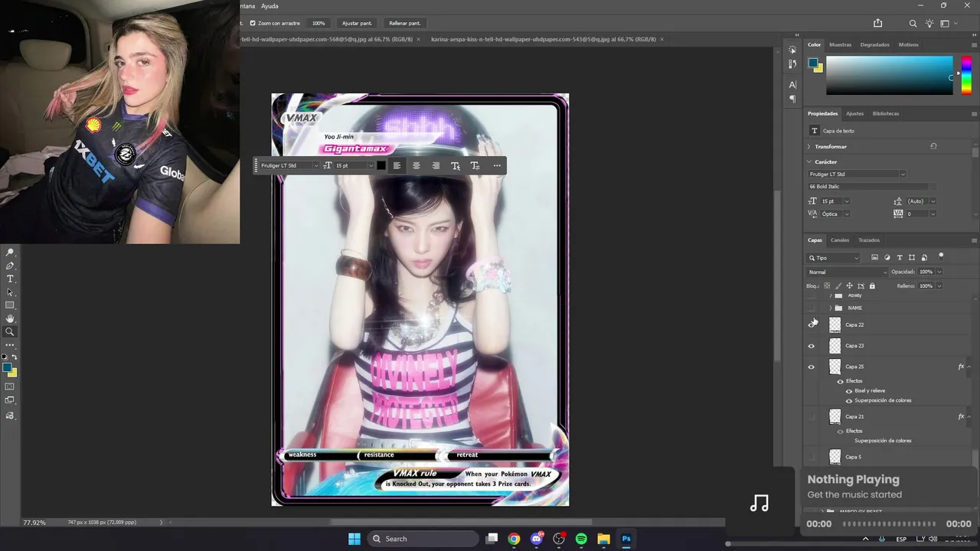Center text in floating text bar
The image size is (980, 551).
click(416, 165)
